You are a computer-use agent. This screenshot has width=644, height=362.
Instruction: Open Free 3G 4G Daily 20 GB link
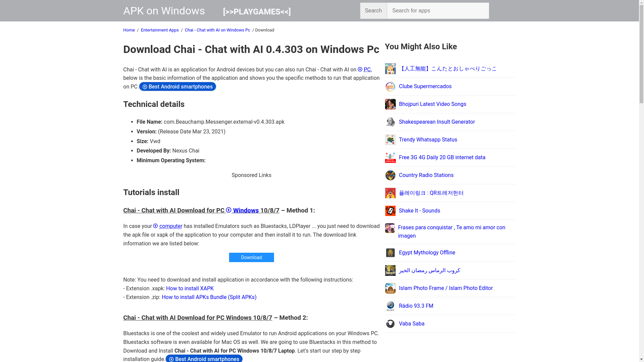442,158
